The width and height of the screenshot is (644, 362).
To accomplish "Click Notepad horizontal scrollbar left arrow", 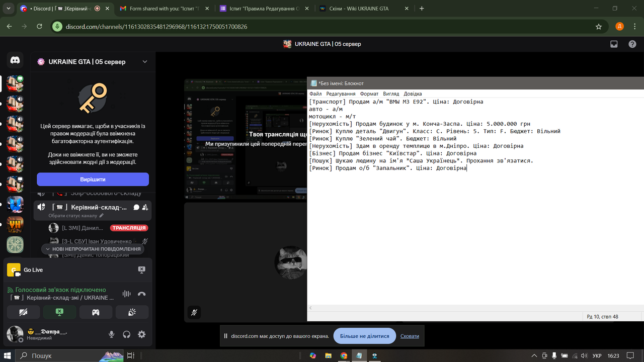I will [x=311, y=308].
